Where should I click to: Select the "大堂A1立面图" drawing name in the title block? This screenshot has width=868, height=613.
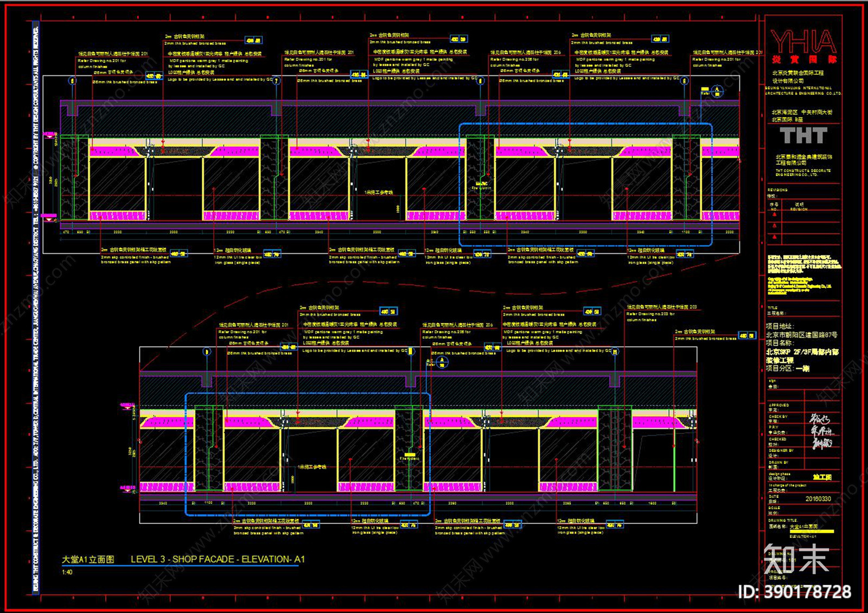click(x=803, y=527)
